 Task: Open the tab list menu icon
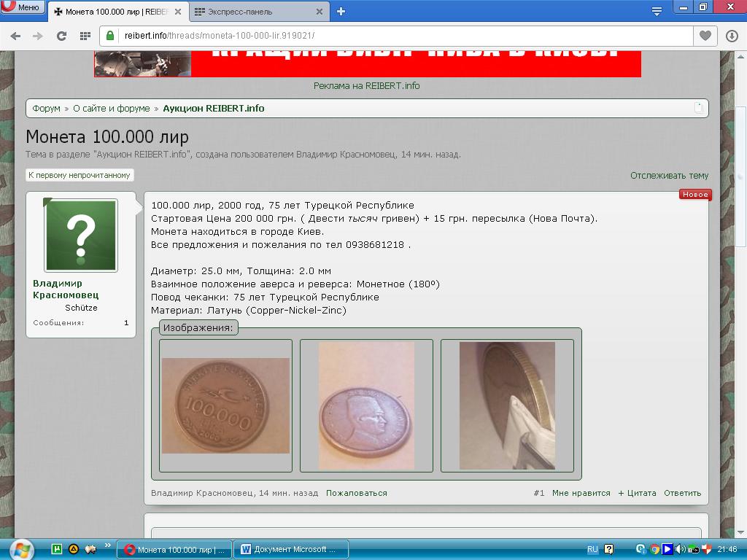657,11
